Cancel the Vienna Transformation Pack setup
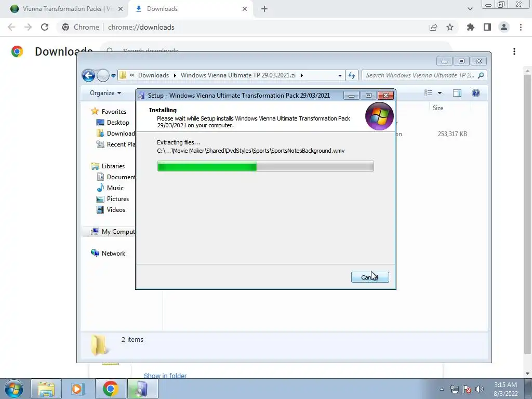 point(370,277)
